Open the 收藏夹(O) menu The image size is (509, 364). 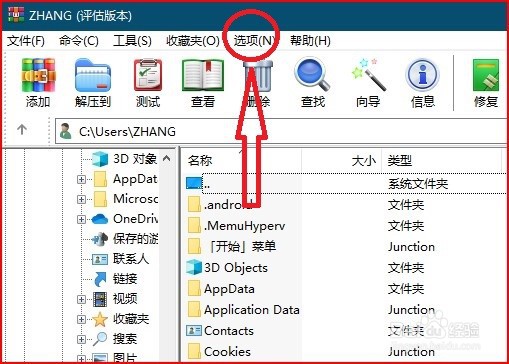(x=193, y=41)
